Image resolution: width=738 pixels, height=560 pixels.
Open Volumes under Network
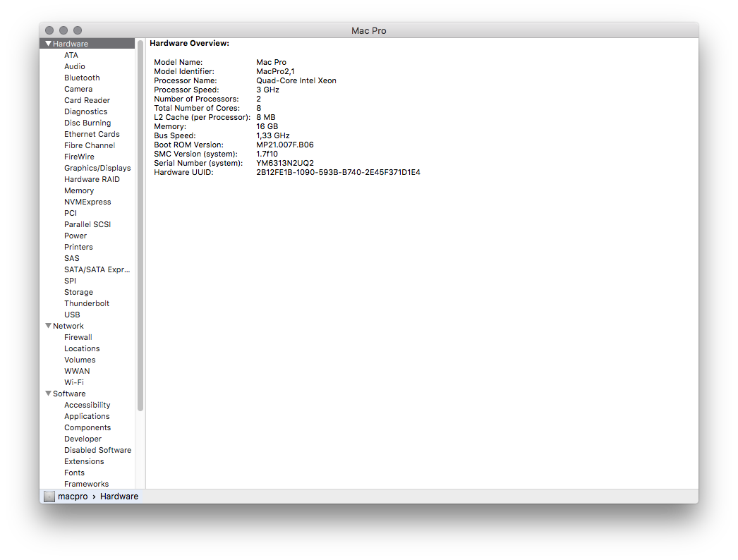[x=80, y=360]
